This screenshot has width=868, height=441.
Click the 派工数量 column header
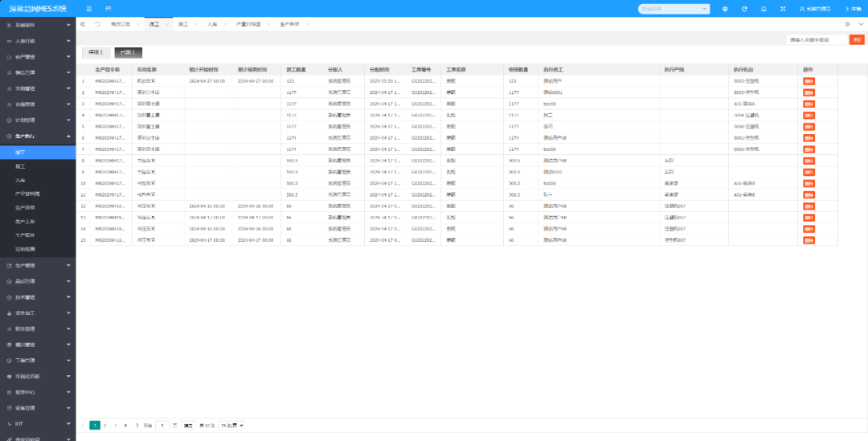[x=296, y=70]
